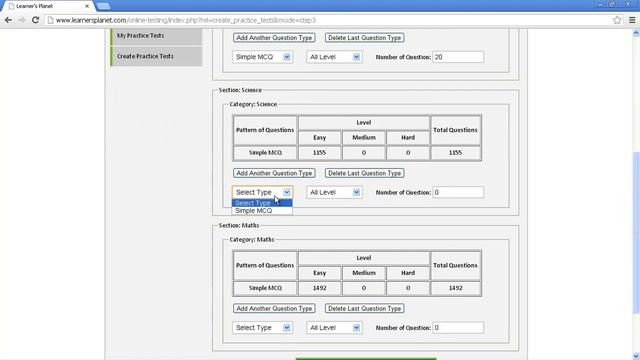
Task: Click Science Easy count 1155 cell
Action: 320,153
